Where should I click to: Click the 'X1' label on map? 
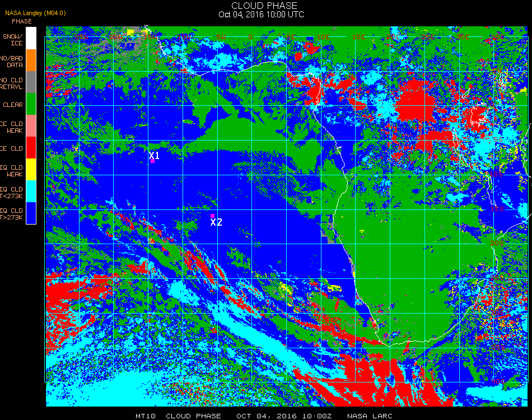pyautogui.click(x=154, y=155)
